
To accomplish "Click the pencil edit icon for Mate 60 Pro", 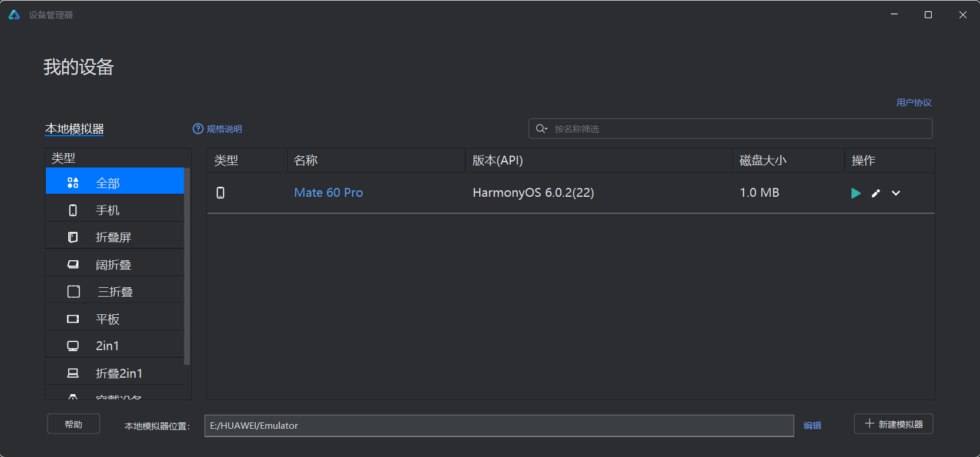I will (x=875, y=193).
